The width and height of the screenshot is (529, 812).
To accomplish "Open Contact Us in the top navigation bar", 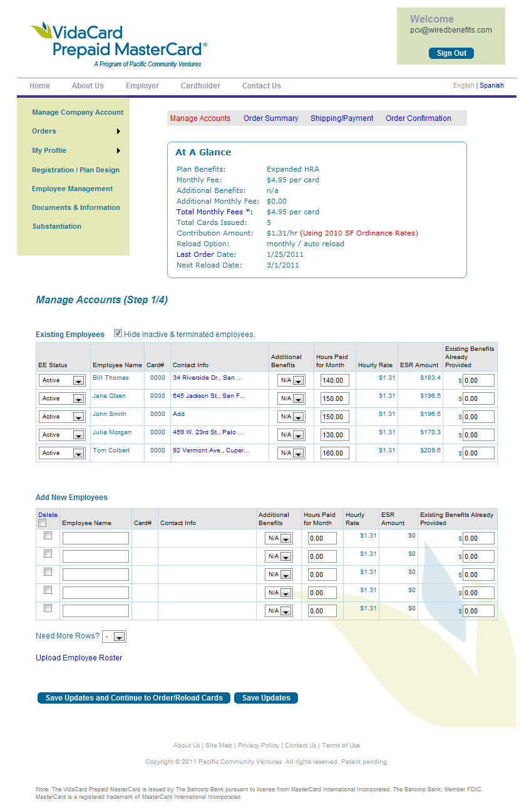I will (262, 86).
